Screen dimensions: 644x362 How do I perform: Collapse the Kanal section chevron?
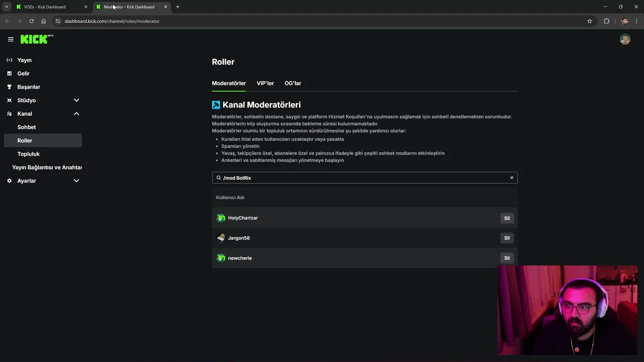76,114
